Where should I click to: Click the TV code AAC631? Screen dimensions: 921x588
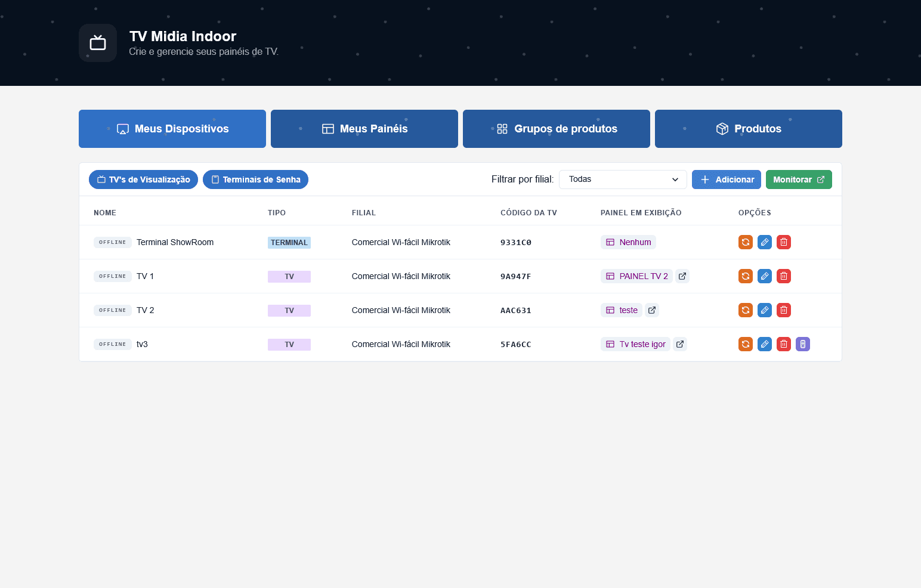coord(516,311)
